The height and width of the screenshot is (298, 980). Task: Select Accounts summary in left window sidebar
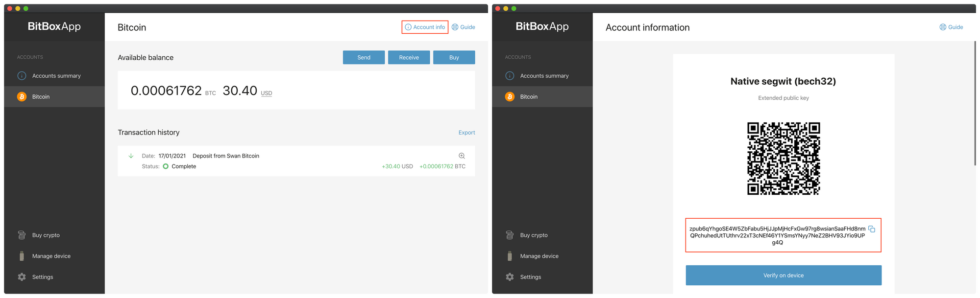pyautogui.click(x=54, y=76)
